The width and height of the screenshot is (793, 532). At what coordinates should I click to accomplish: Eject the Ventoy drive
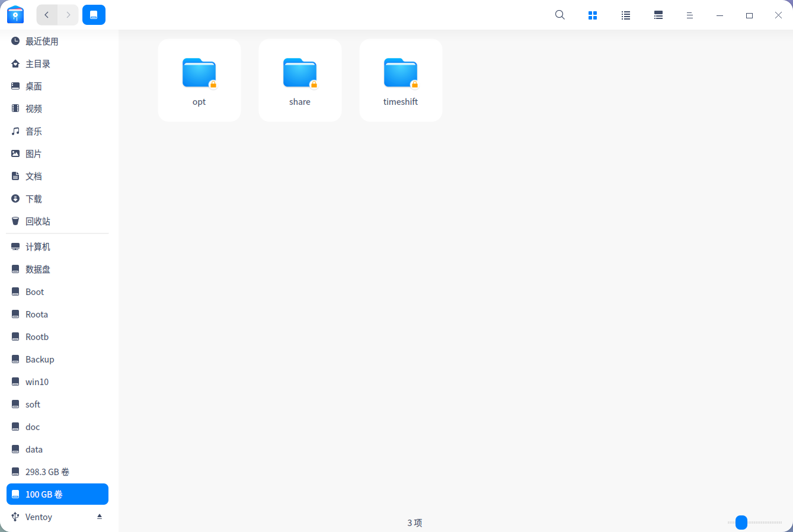click(x=100, y=517)
